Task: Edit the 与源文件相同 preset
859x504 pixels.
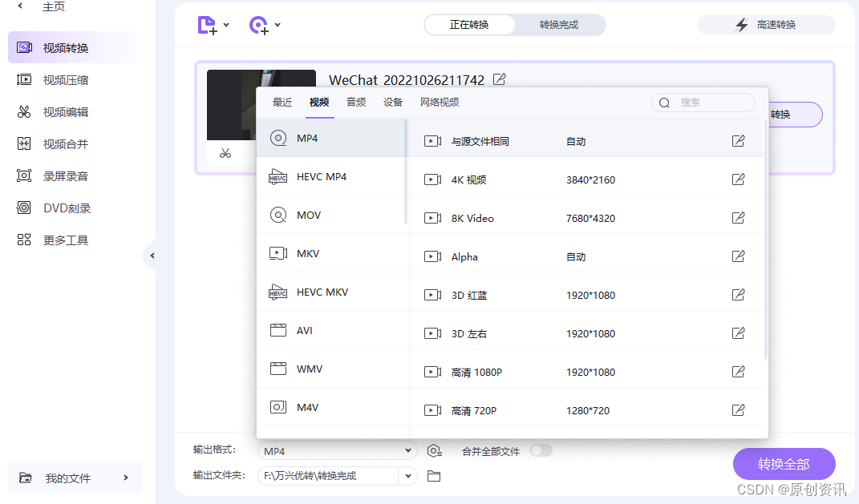Action: pos(739,141)
